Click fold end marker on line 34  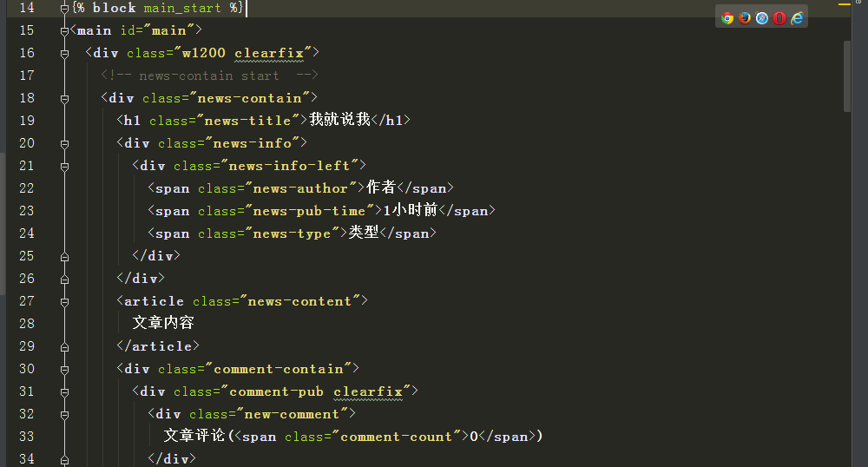[x=64, y=460]
